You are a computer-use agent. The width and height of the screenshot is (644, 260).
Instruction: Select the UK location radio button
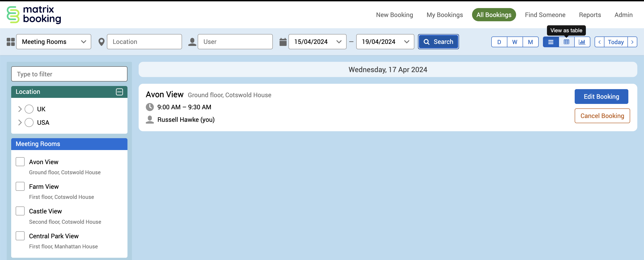coord(29,109)
